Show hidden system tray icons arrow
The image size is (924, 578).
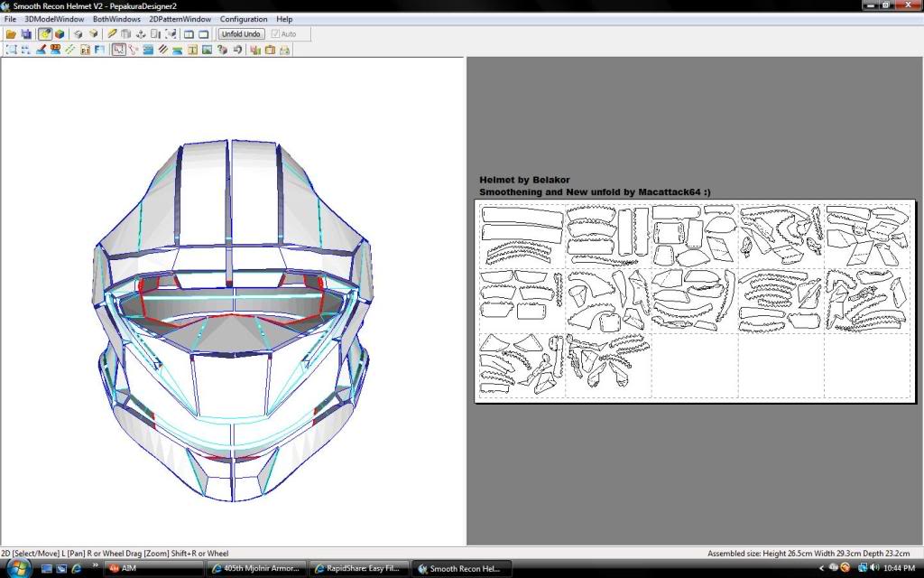(x=821, y=569)
